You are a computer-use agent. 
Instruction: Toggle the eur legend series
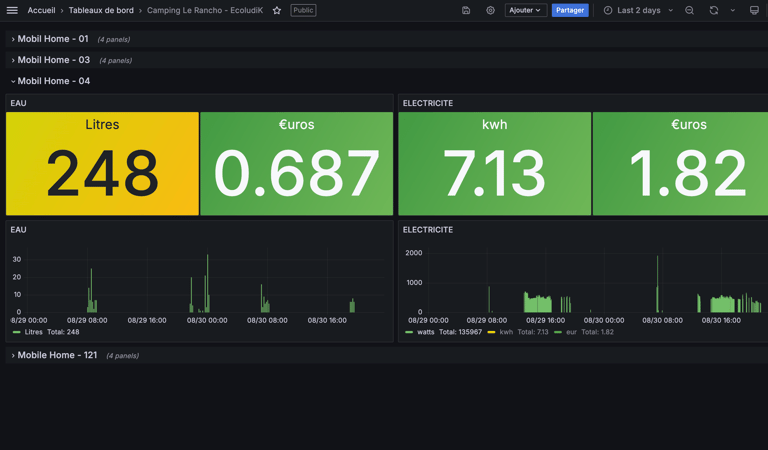click(571, 332)
